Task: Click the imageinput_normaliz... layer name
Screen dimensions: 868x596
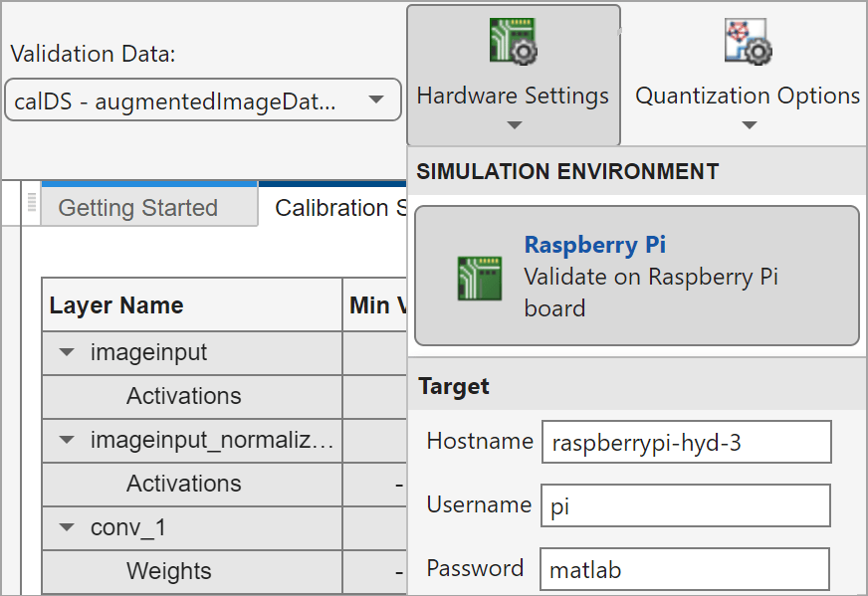Action: pyautogui.click(x=212, y=441)
